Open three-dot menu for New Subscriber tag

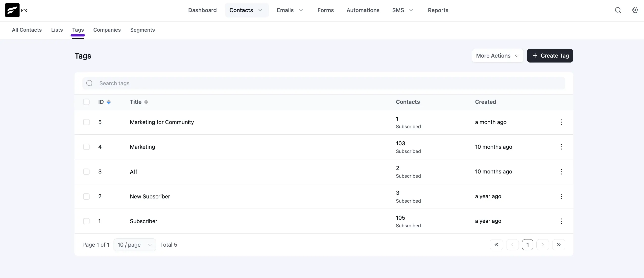coord(561,196)
